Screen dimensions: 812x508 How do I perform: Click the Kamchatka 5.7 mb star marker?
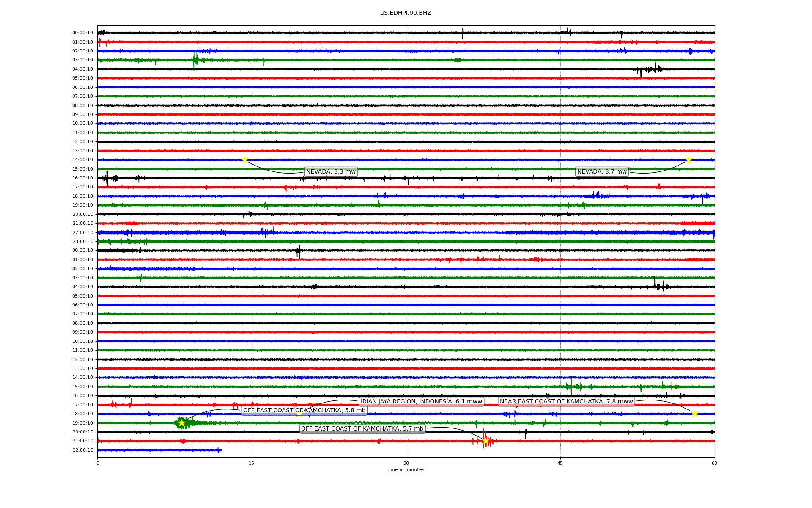tap(486, 441)
